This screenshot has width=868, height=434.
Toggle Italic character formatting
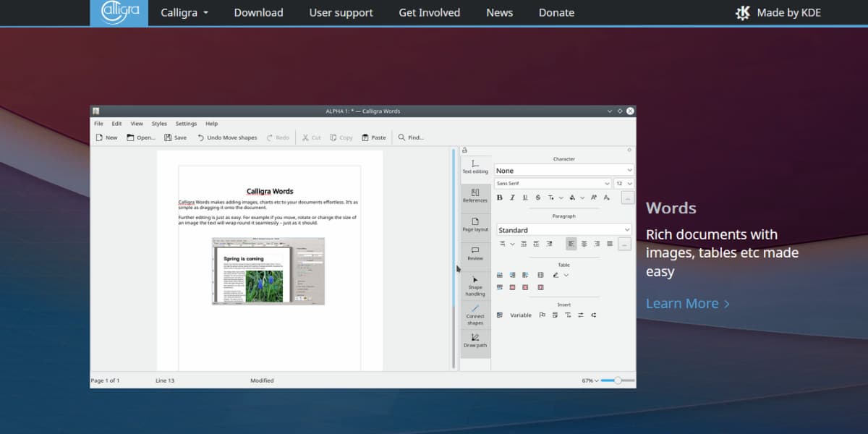coord(512,197)
